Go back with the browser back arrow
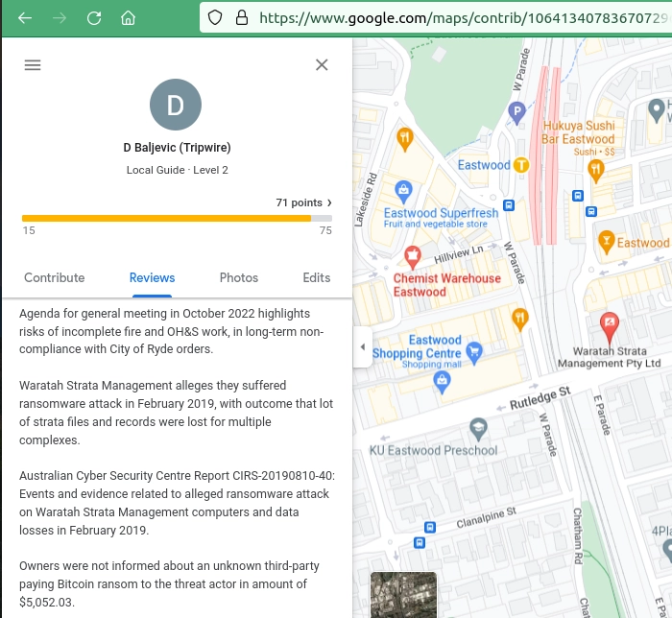Image resolution: width=672 pixels, height=618 pixels. (x=25, y=18)
